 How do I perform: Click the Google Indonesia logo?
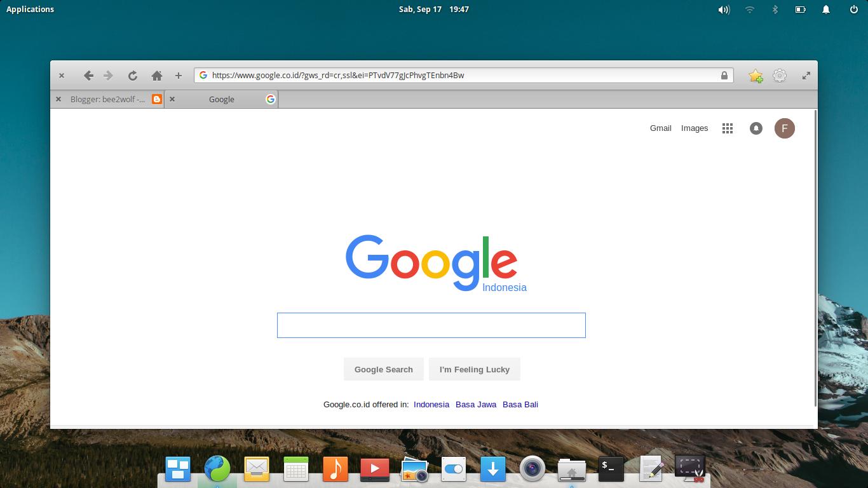435,263
